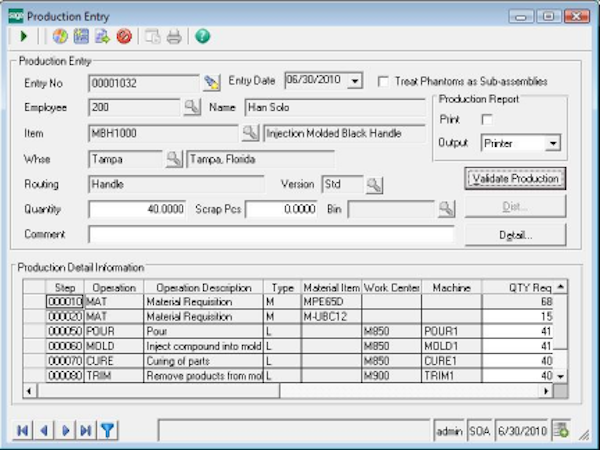Image resolution: width=600 pixels, height=450 pixels.
Task: Click the blue filter funnel icon
Action: coord(108,431)
